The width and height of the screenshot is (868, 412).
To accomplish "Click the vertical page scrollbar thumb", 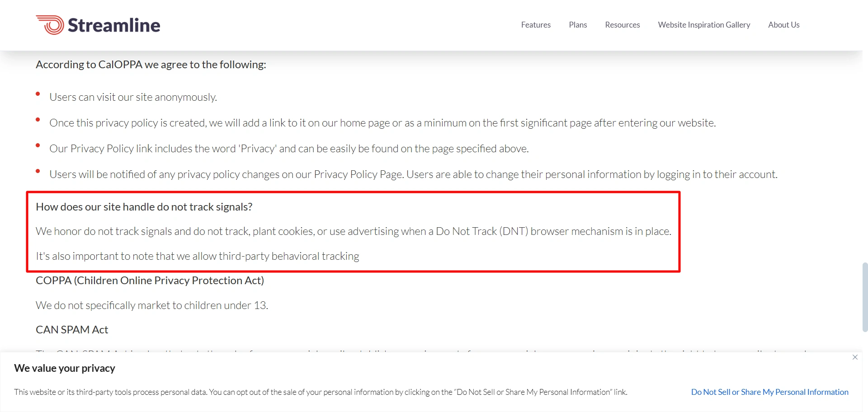I will (865, 297).
